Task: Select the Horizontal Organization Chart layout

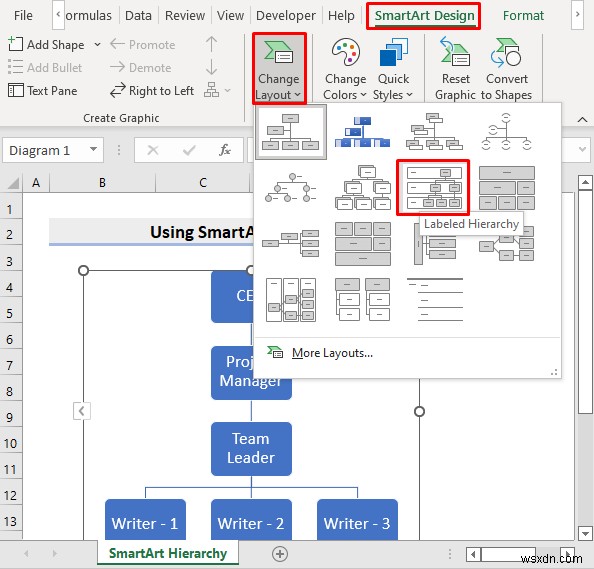Action: (x=291, y=243)
